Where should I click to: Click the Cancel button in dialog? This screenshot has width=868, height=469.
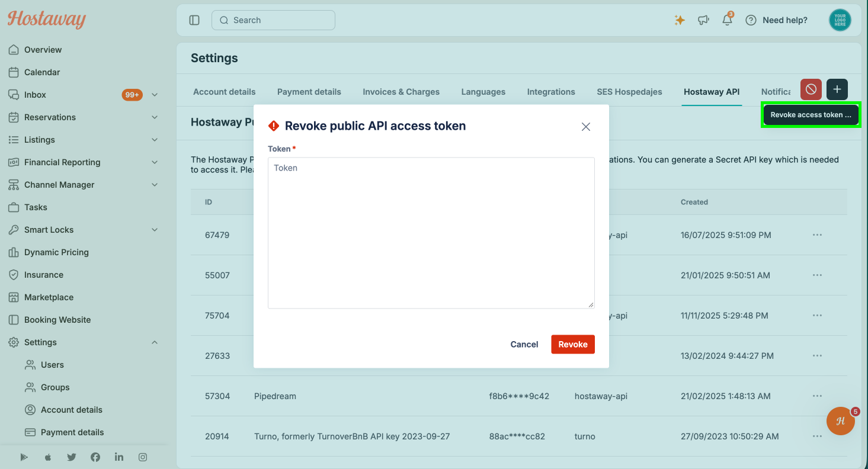click(x=524, y=344)
